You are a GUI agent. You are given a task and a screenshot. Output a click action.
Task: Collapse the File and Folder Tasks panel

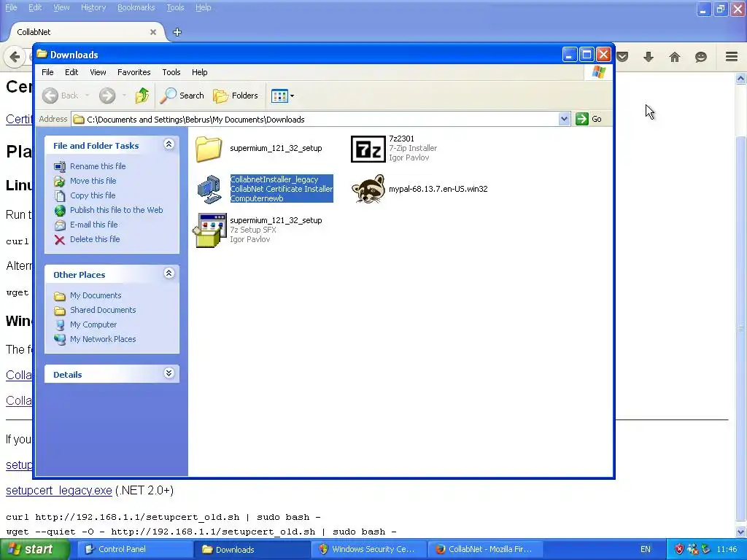point(169,144)
